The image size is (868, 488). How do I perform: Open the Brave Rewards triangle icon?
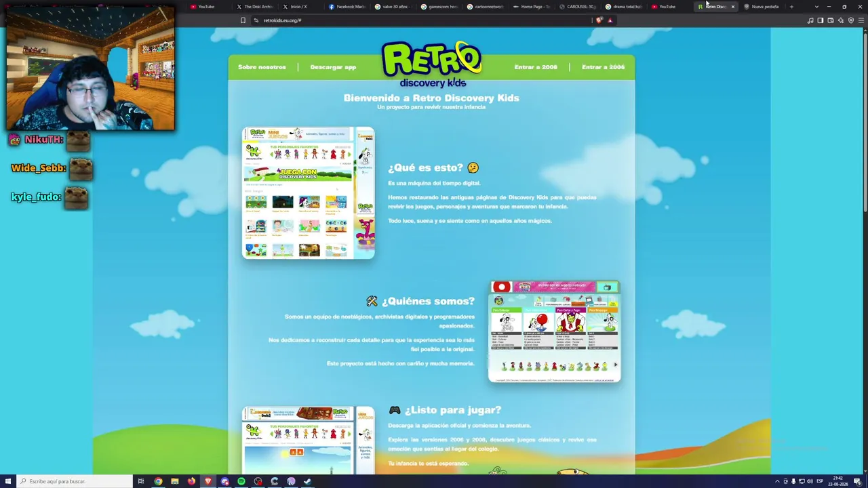[x=610, y=20]
